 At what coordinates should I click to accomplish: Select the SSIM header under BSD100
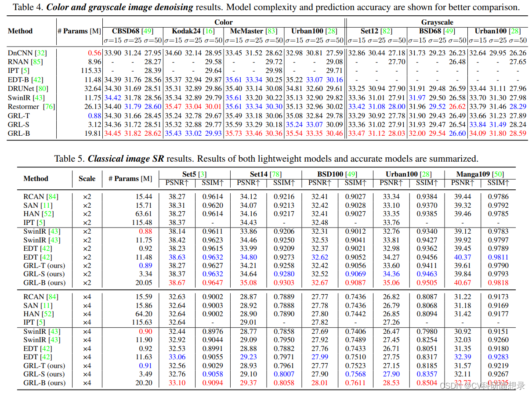tap(356, 184)
